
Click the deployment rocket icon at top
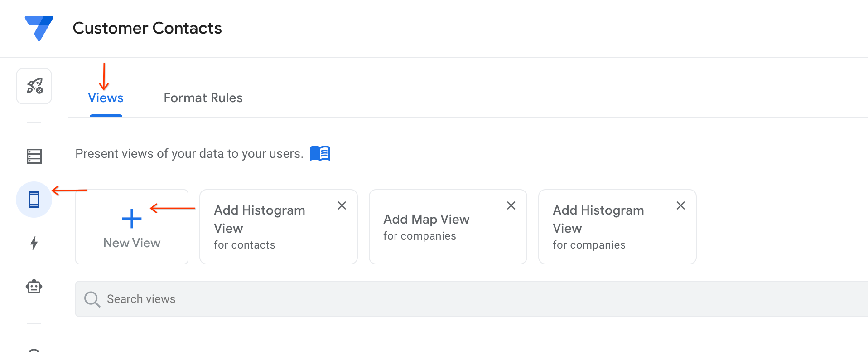(x=34, y=86)
